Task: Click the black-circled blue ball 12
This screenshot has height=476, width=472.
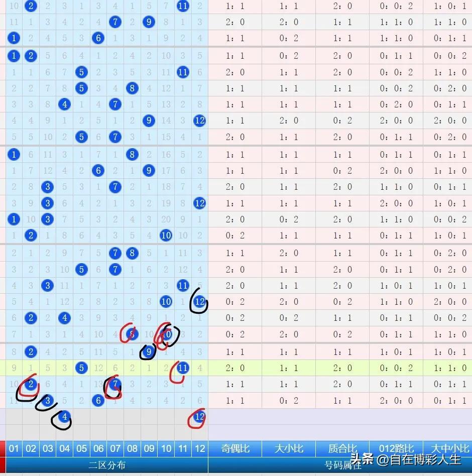Action: point(200,302)
